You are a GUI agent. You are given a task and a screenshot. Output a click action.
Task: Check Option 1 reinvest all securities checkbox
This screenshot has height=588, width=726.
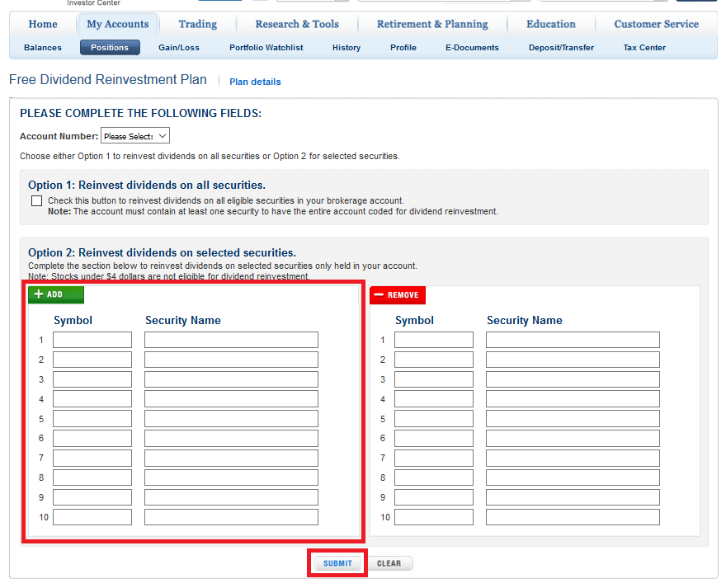[x=36, y=200]
